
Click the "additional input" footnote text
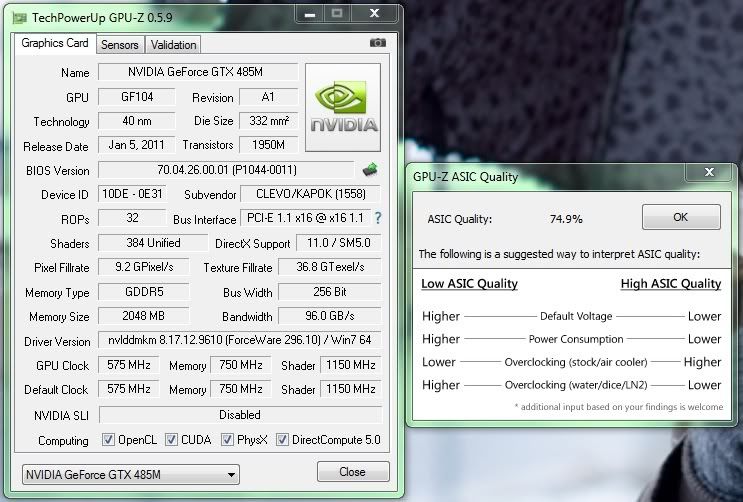(x=619, y=407)
